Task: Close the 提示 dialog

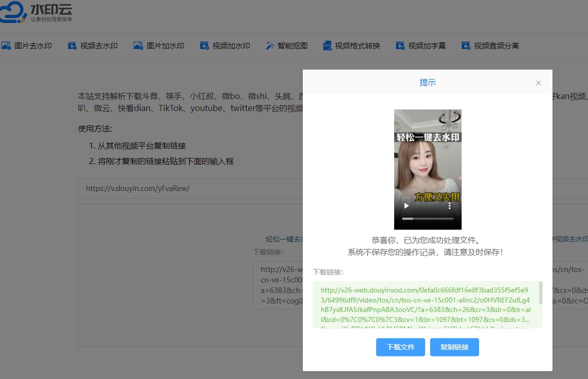Action: (x=538, y=83)
